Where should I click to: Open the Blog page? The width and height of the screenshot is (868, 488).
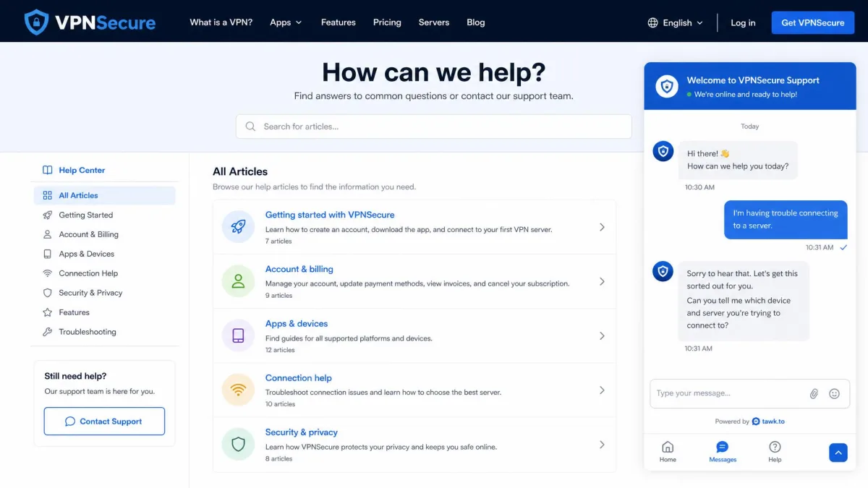(476, 22)
